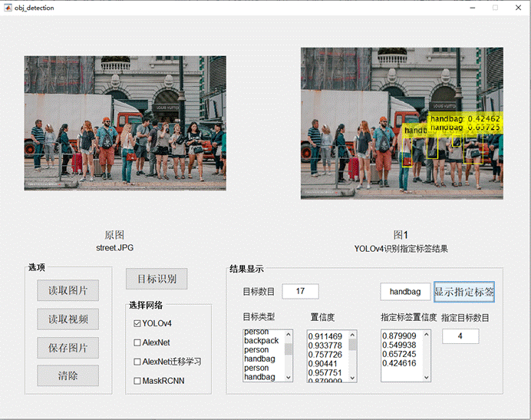Click the 清除 button
Image resolution: width=531 pixels, height=420 pixels.
(x=68, y=375)
